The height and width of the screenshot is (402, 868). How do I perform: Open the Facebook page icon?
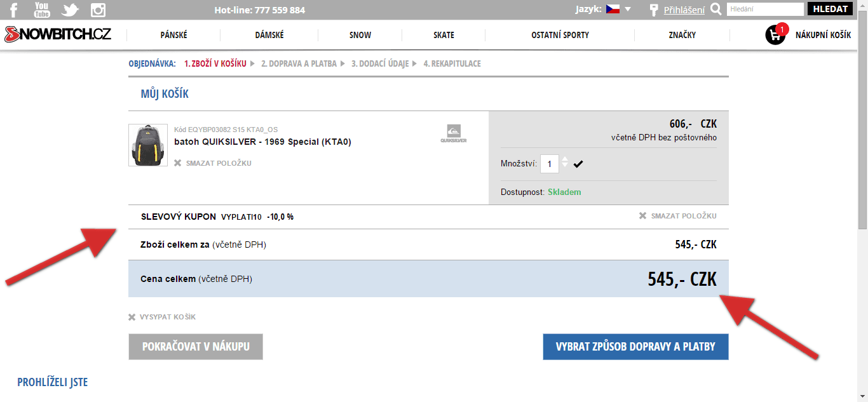pyautogui.click(x=13, y=10)
